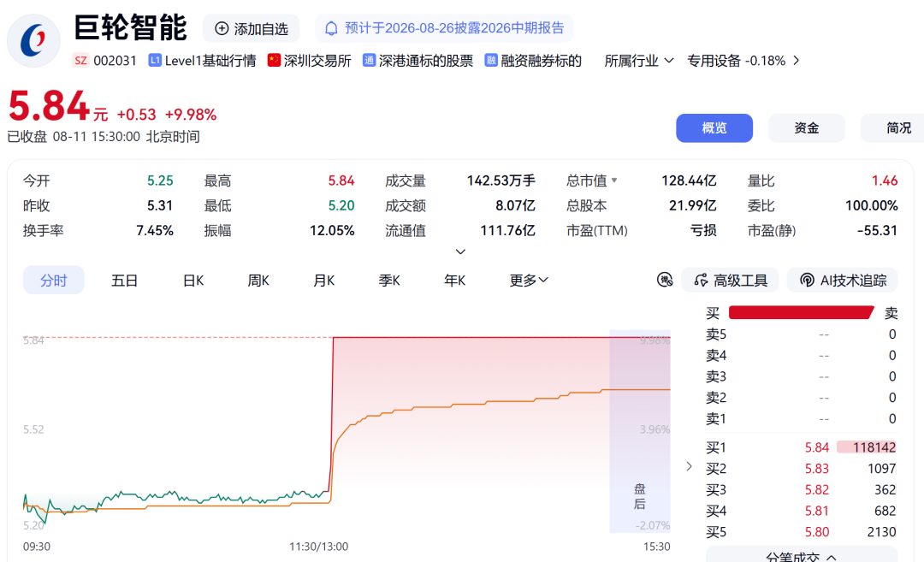The width and height of the screenshot is (924, 562).
Task: Click the intraday price line chart
Action: (x=346, y=431)
